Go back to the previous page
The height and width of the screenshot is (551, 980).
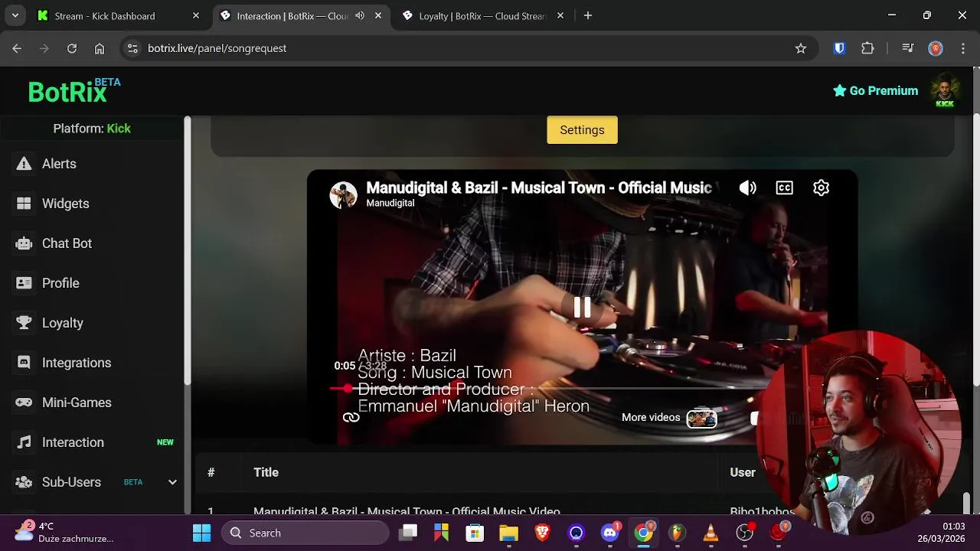[17, 48]
